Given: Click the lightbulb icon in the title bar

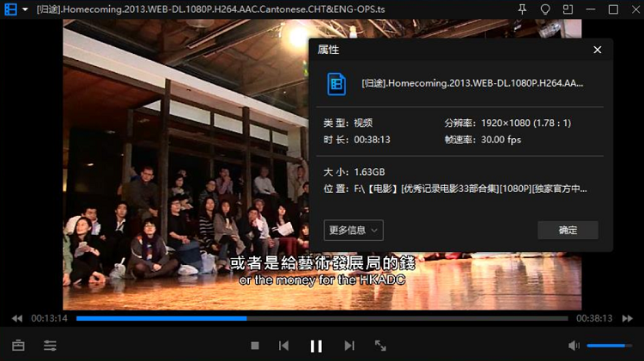Looking at the screenshot, I should click(x=544, y=9).
